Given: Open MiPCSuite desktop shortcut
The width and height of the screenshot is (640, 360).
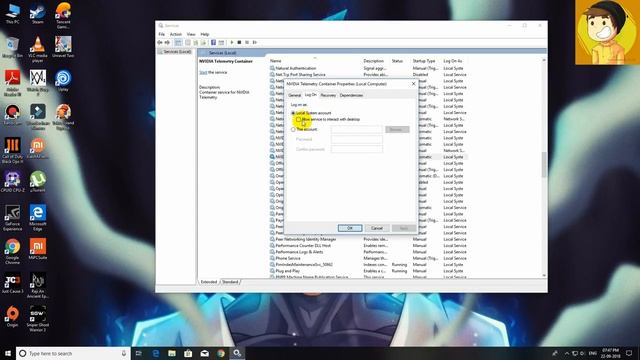Looking at the screenshot, I should (x=38, y=249).
